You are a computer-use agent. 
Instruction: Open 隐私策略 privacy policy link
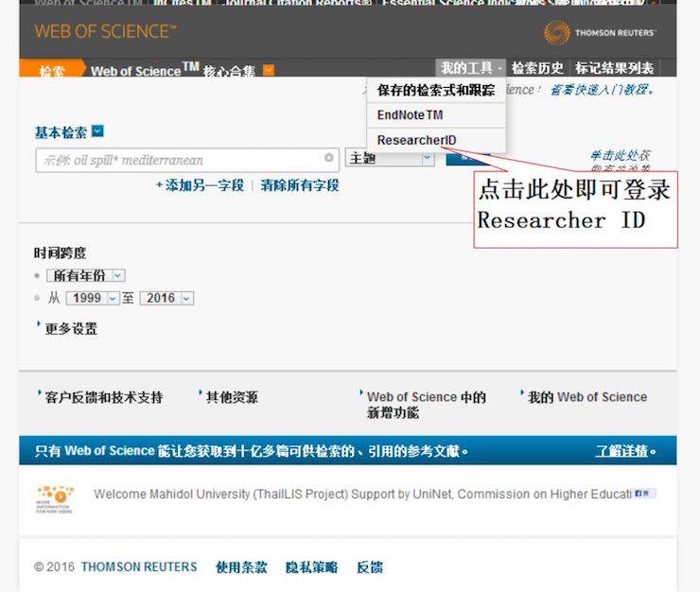coord(311,567)
